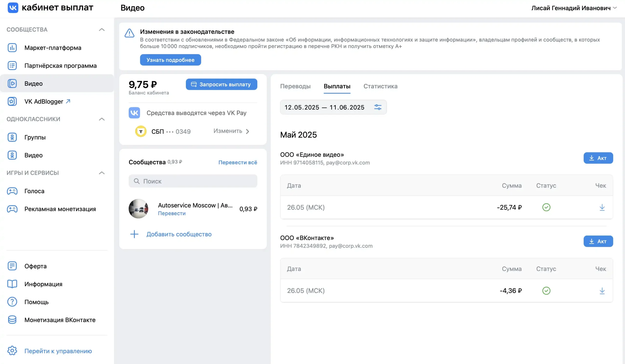Switch to the Статистика tab
The width and height of the screenshot is (625, 364).
point(380,86)
